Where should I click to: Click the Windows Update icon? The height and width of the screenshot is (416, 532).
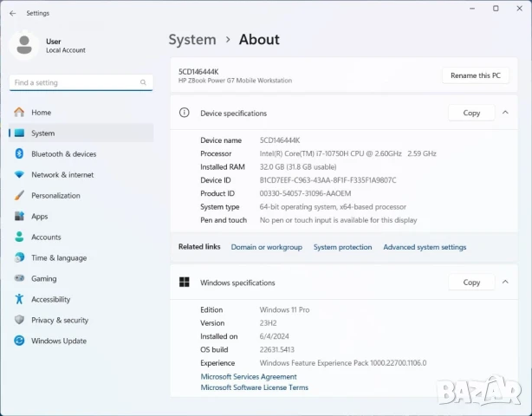point(19,341)
